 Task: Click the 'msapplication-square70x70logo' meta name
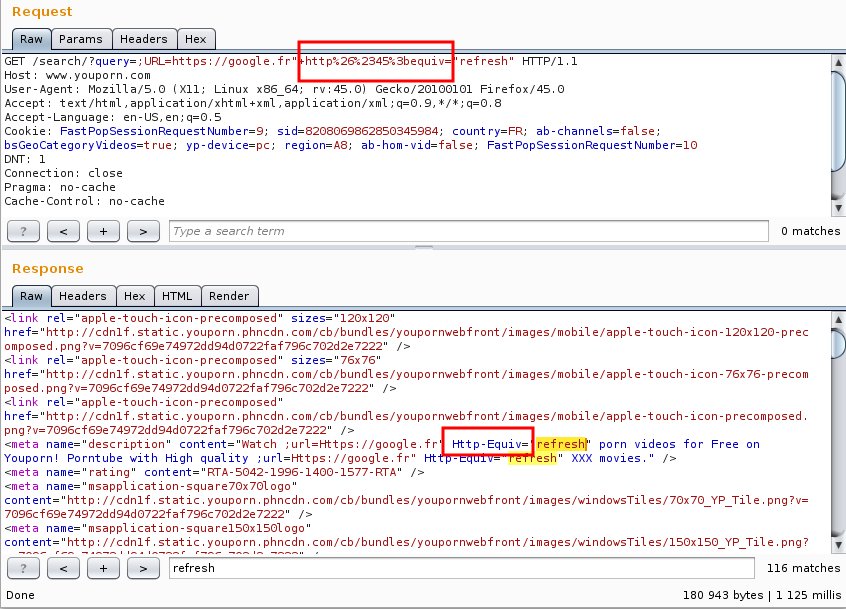point(189,487)
